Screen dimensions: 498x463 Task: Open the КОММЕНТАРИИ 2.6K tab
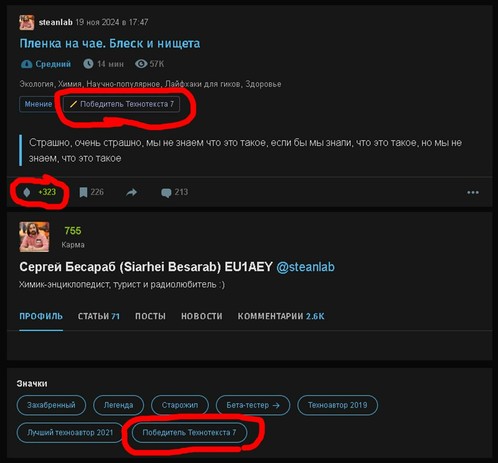[x=281, y=316]
